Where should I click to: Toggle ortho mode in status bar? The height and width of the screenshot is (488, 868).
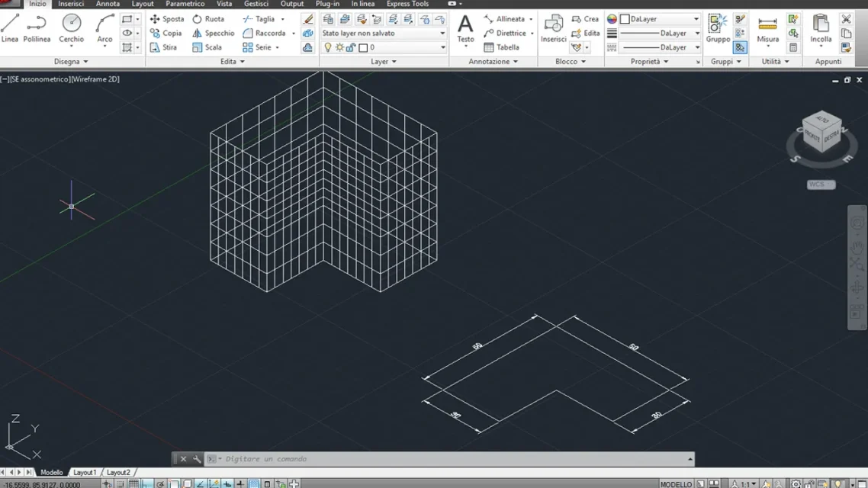coord(146,484)
